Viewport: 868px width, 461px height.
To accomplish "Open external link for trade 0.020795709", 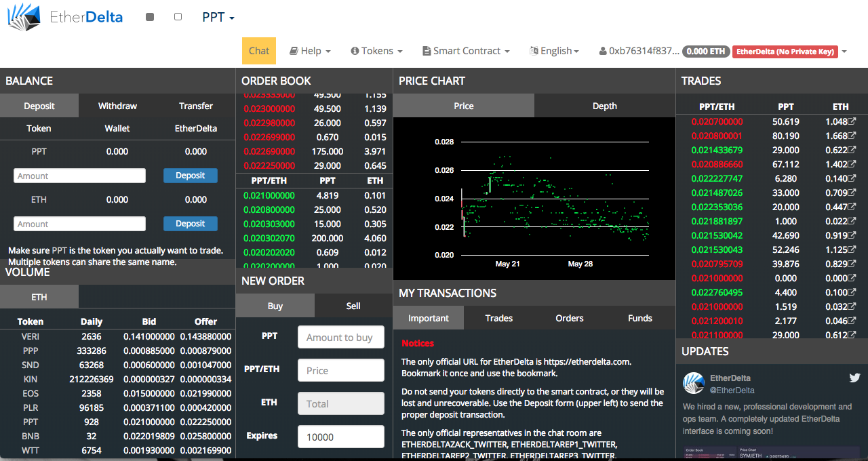I will pyautogui.click(x=852, y=264).
